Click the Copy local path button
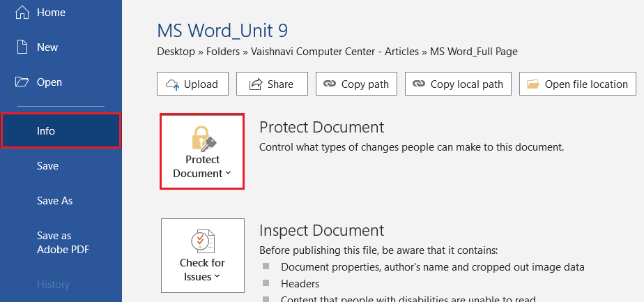This screenshot has width=644, height=302. point(458,84)
